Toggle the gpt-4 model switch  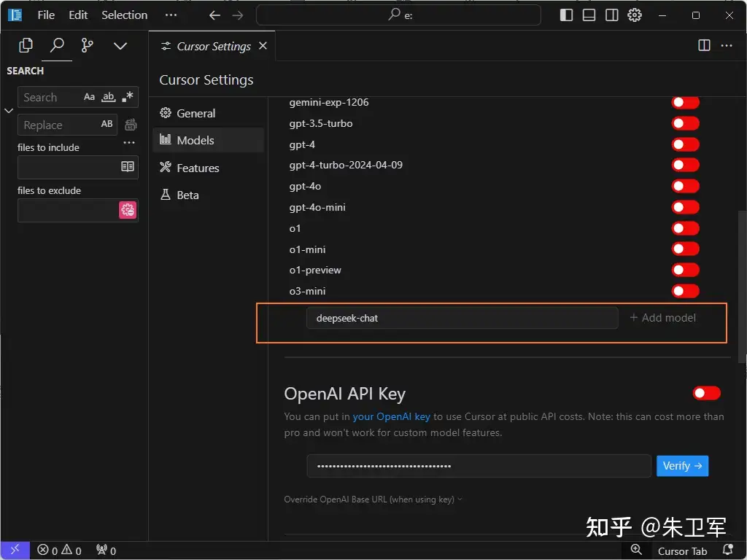tap(686, 144)
